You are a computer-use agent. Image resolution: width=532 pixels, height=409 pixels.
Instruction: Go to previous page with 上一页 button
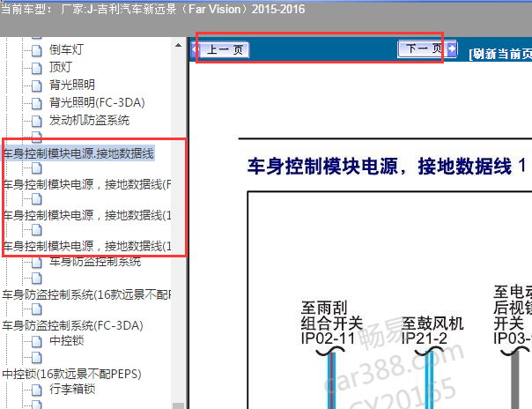point(222,50)
